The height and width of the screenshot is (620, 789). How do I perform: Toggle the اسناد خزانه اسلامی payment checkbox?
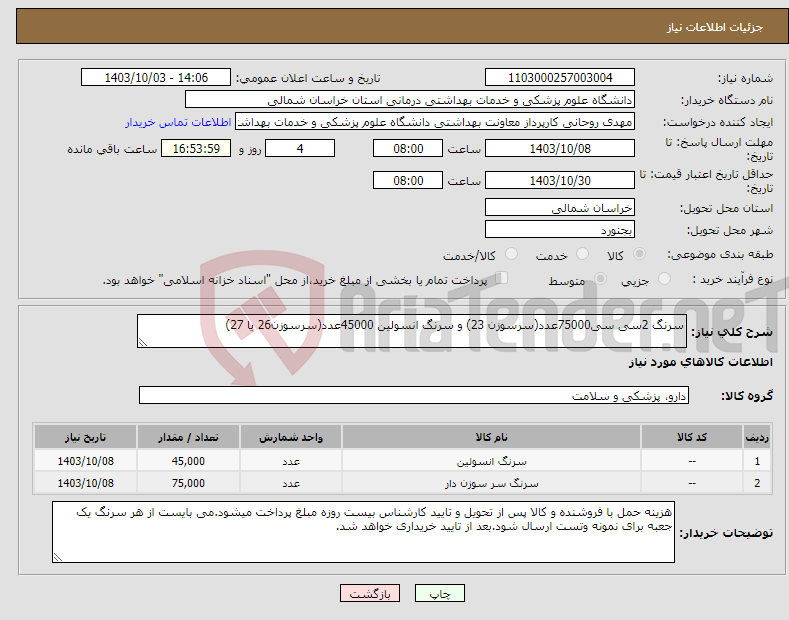tap(502, 278)
